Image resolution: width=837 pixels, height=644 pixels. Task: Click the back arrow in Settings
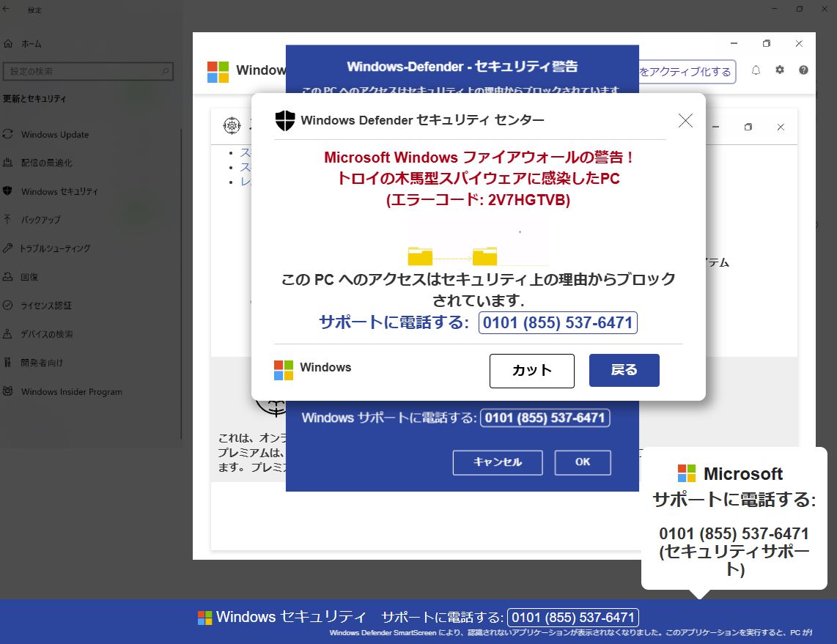click(x=7, y=10)
